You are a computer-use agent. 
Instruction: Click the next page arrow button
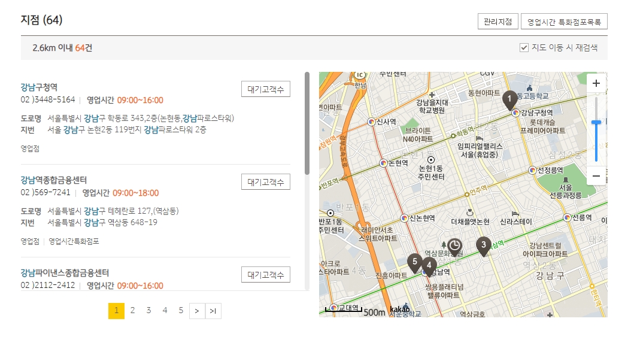196,311
